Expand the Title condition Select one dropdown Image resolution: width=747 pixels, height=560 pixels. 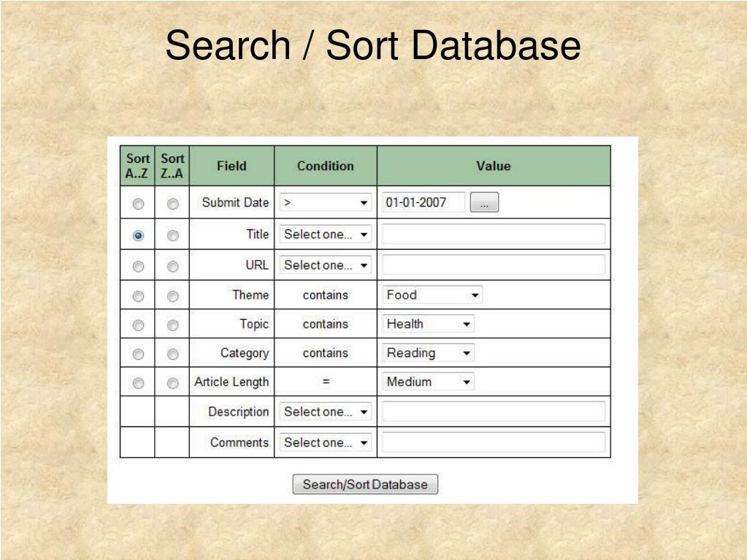click(326, 234)
